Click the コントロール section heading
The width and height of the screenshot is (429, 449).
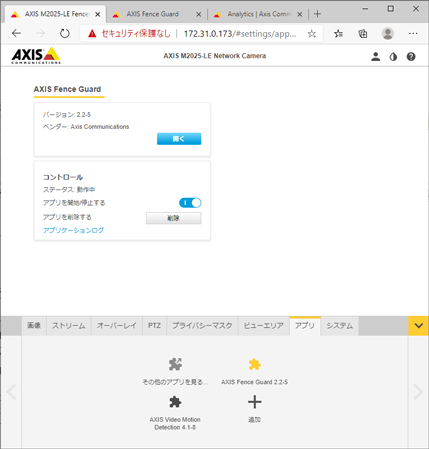[x=63, y=177]
